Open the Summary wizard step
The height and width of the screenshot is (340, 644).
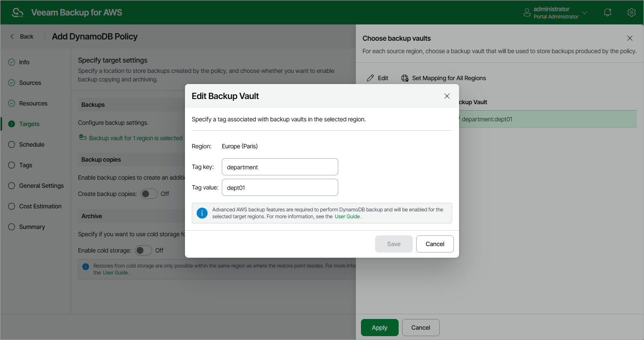[x=32, y=227]
